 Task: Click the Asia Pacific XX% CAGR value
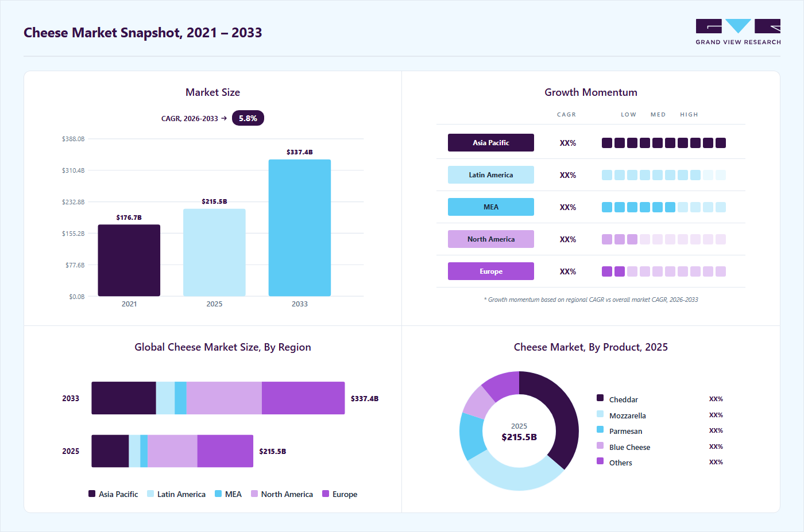click(x=568, y=143)
